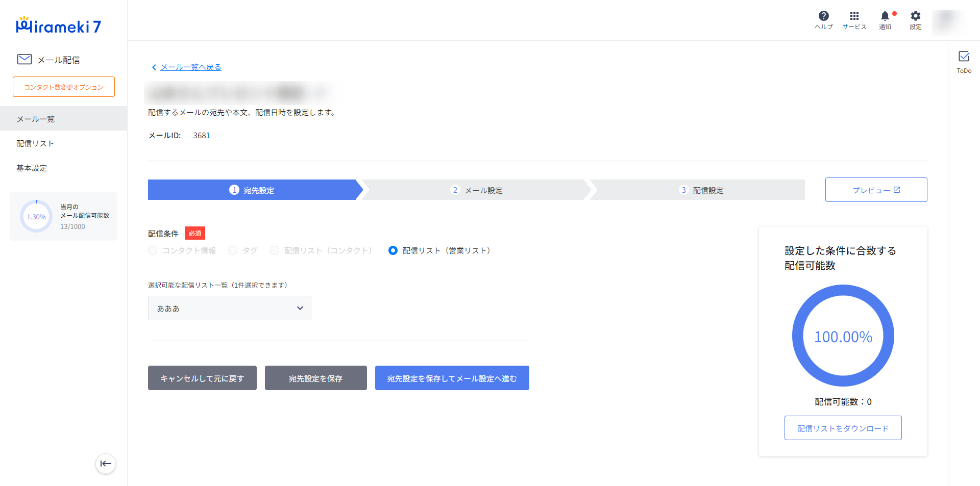Click コンタクト数変更オプション button

click(64, 87)
